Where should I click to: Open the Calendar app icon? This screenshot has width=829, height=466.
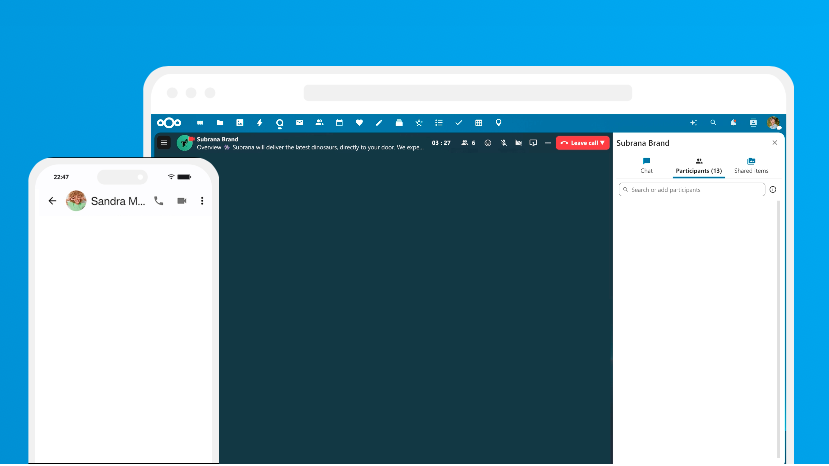339,122
